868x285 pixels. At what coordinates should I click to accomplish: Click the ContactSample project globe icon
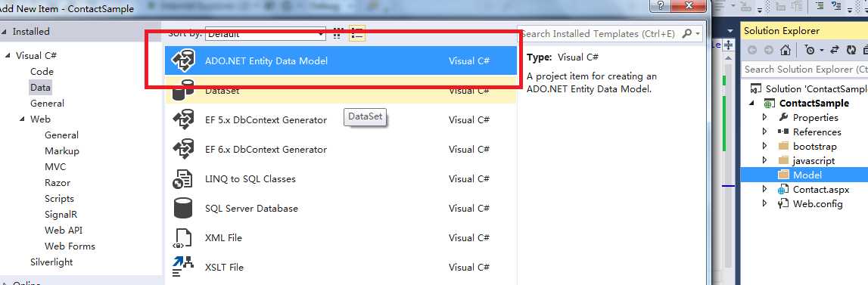pyautogui.click(x=769, y=104)
